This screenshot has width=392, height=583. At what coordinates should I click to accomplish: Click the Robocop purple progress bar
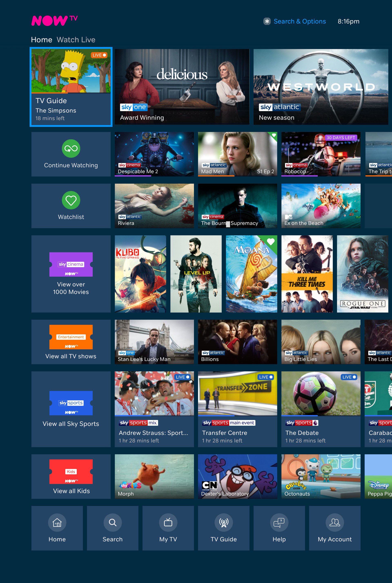pyautogui.click(x=299, y=176)
